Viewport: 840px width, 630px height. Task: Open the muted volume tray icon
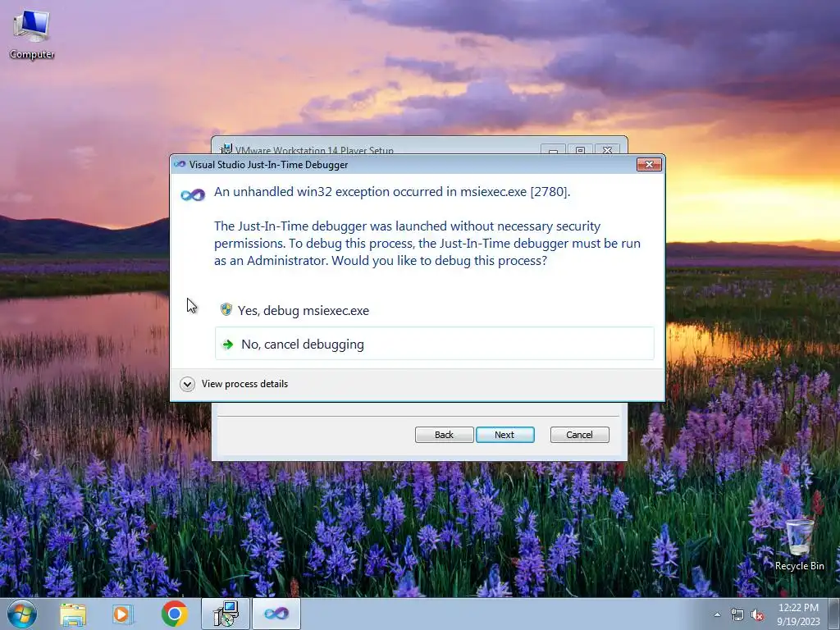[757, 614]
